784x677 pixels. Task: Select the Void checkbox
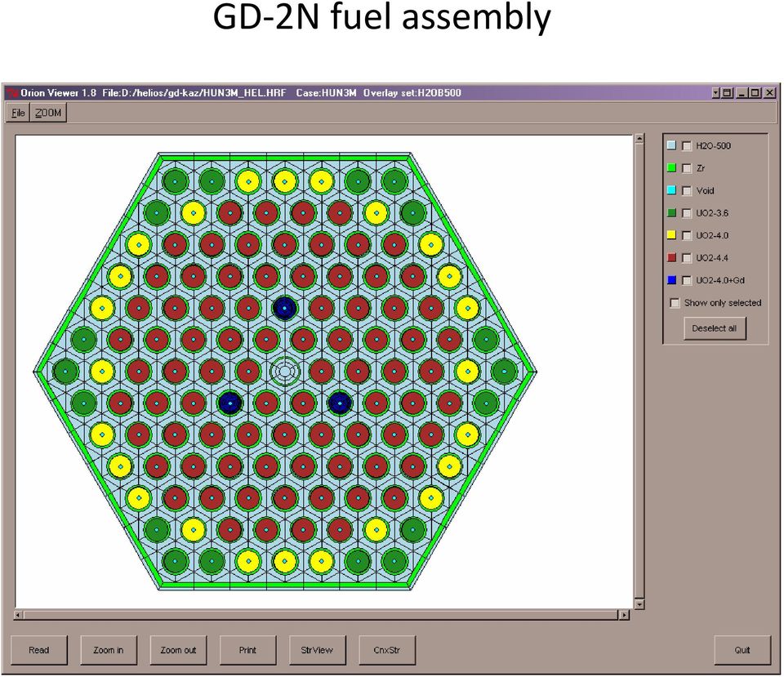pyautogui.click(x=687, y=191)
